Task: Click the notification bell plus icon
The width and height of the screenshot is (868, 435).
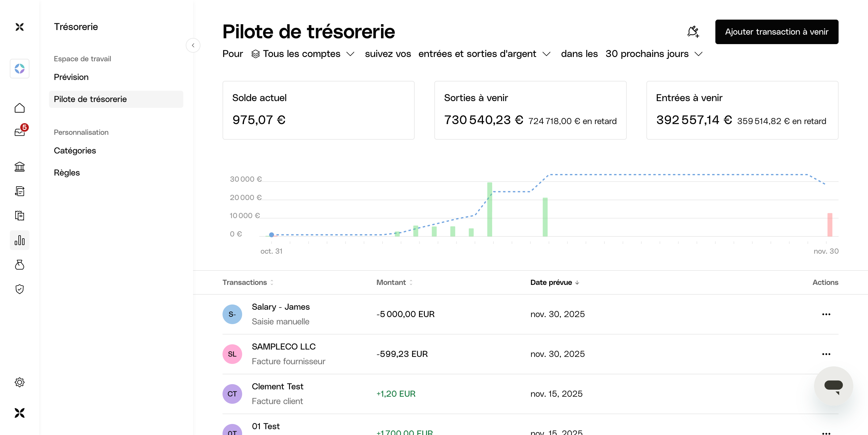Action: pos(693,32)
